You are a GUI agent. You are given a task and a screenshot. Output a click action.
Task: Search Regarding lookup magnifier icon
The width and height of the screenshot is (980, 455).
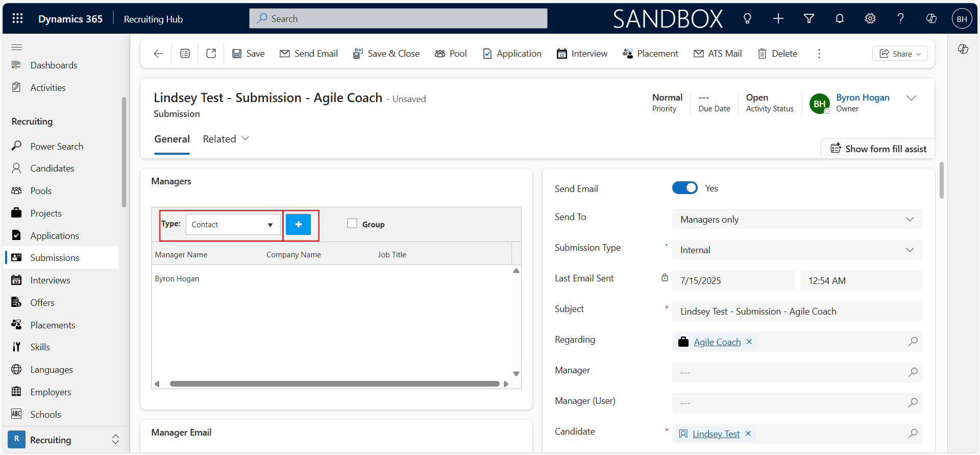coord(913,342)
